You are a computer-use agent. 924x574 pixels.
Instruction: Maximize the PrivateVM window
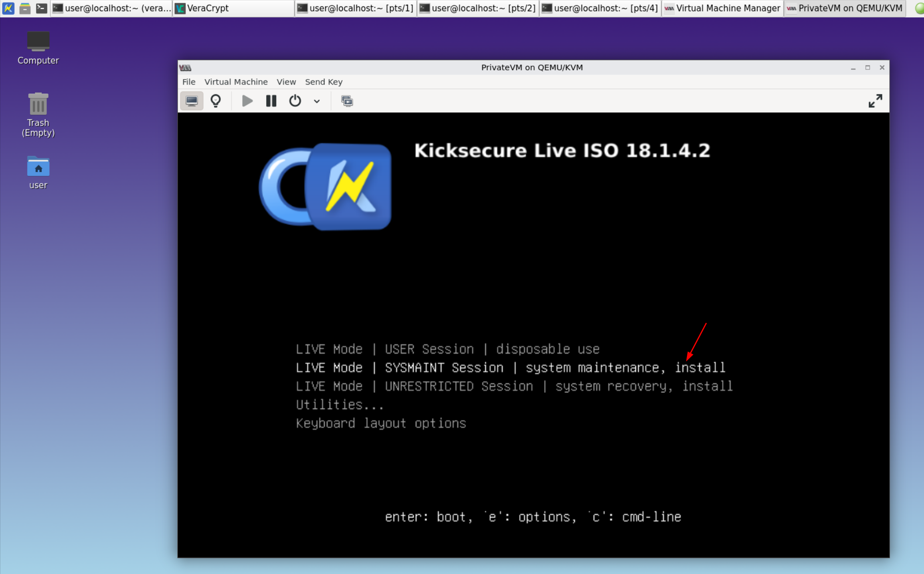point(867,68)
